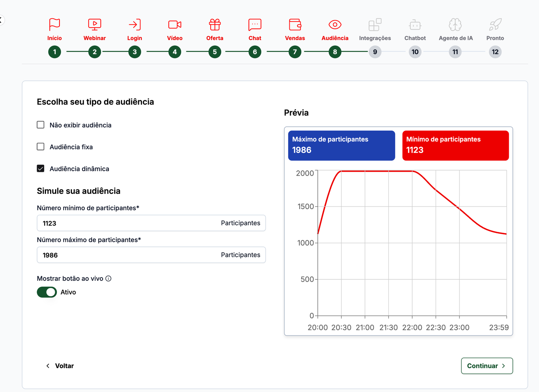Click the 2000 value on chart axis
This screenshot has height=392, width=539.
305,173
